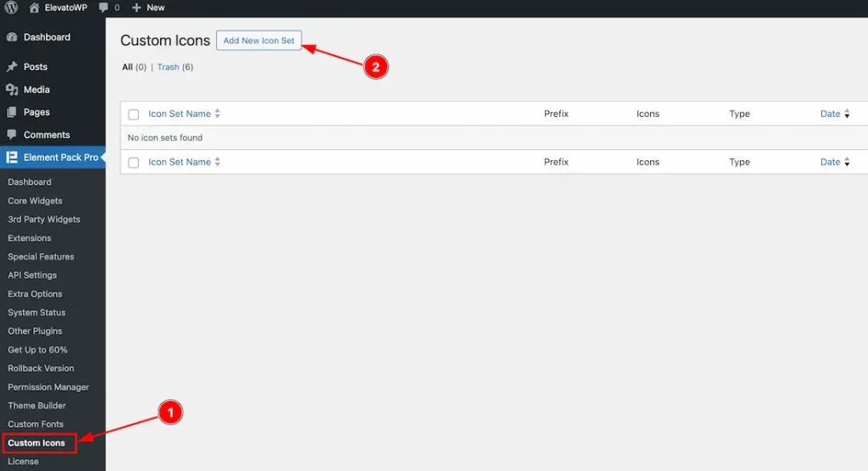Click the Prefix label in table footer
Viewport: 868px width, 471px height.
[556, 162]
